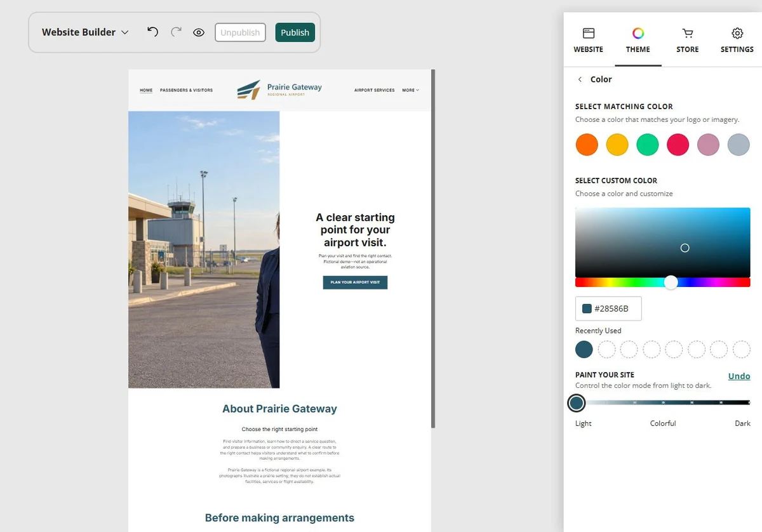
Task: Select the orange matching color
Action: coord(587,145)
